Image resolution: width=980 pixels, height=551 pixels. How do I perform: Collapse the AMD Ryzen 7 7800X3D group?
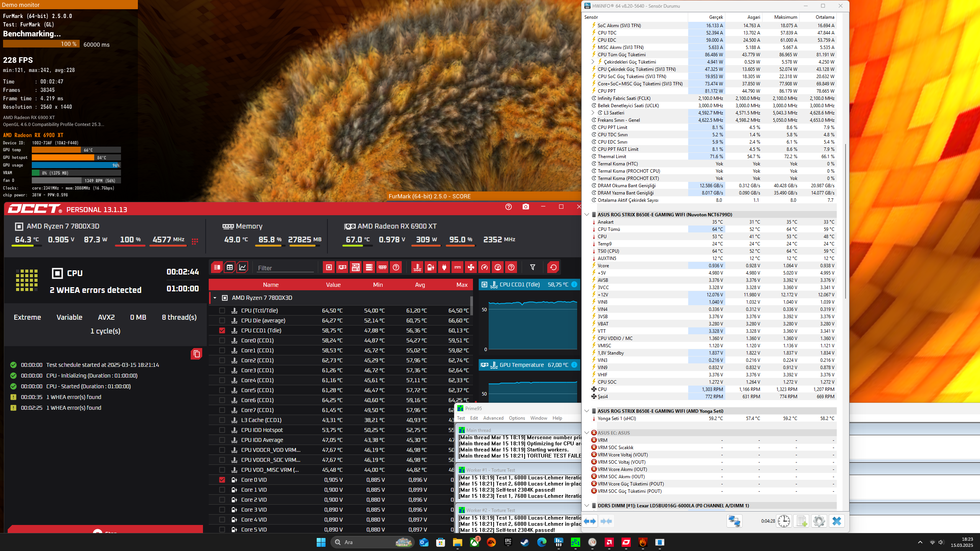215,298
